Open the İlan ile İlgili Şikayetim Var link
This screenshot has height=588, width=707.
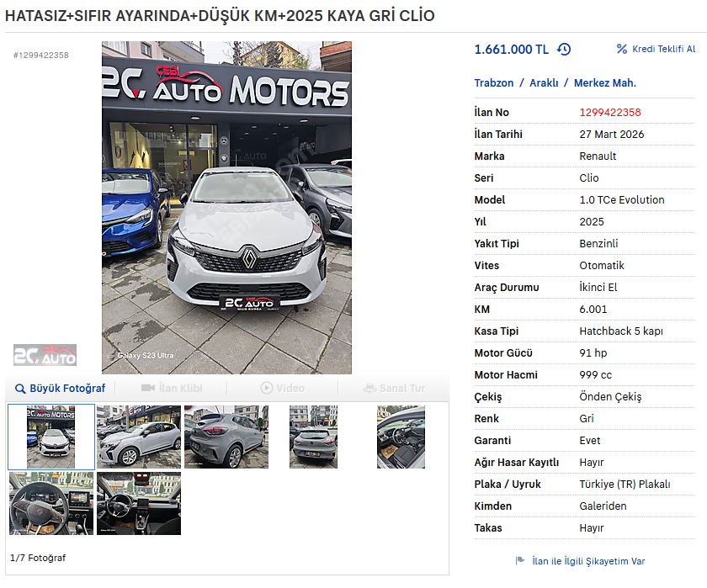click(588, 561)
